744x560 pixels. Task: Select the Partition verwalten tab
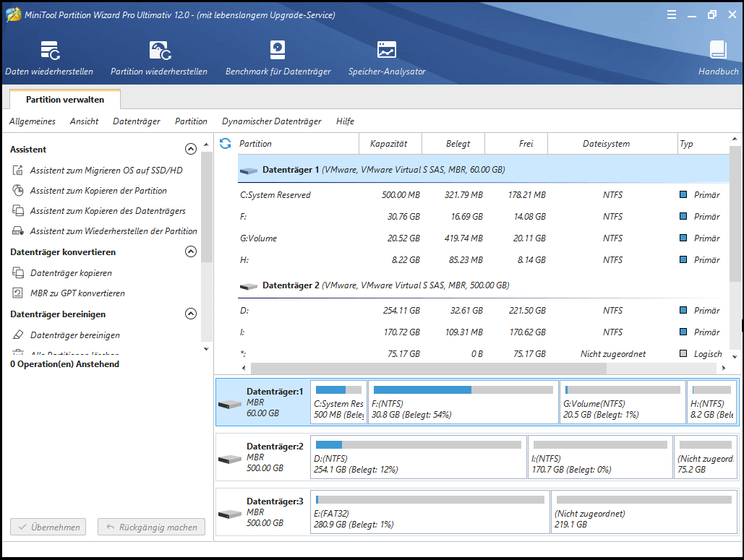(x=65, y=100)
